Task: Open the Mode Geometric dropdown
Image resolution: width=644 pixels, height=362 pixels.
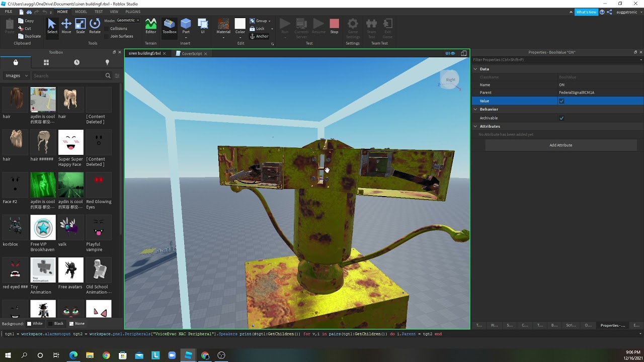Action: tap(128, 21)
